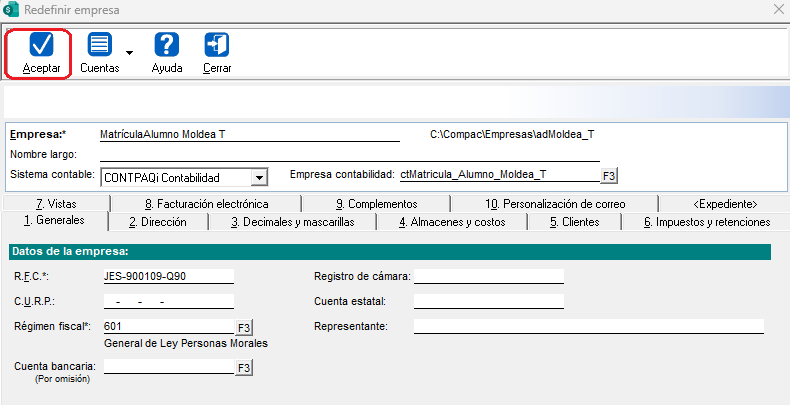The width and height of the screenshot is (790, 405).
Task: Open the Cuentas toolbar icon
Action: pyautogui.click(x=99, y=45)
